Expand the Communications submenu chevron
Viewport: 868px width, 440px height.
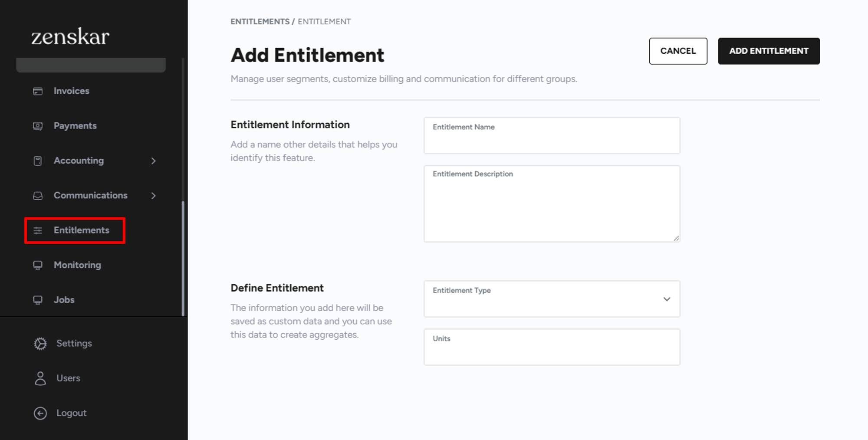154,196
